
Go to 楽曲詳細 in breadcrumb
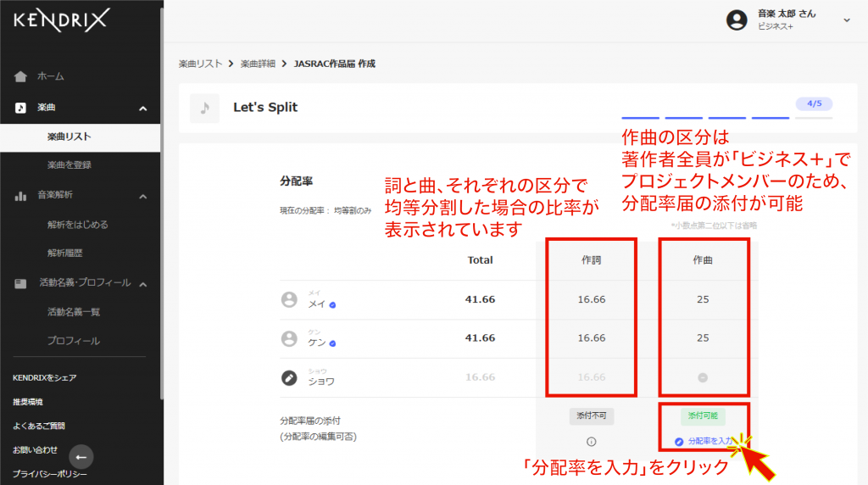click(258, 64)
